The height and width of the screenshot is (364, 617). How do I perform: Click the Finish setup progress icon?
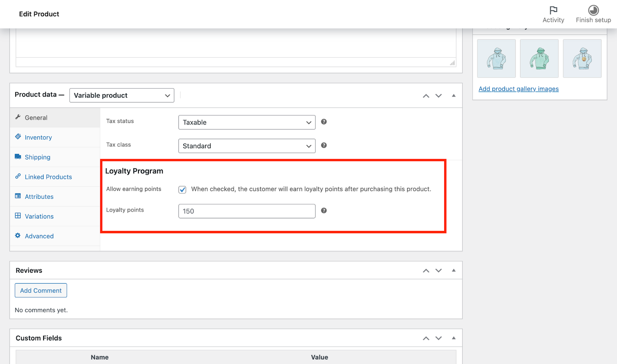593,10
